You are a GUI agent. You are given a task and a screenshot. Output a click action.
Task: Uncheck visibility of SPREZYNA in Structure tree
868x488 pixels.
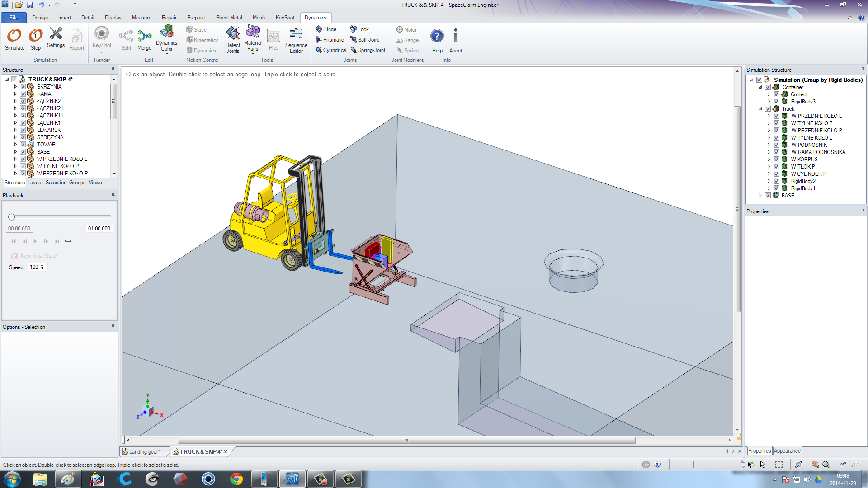tap(23, 137)
